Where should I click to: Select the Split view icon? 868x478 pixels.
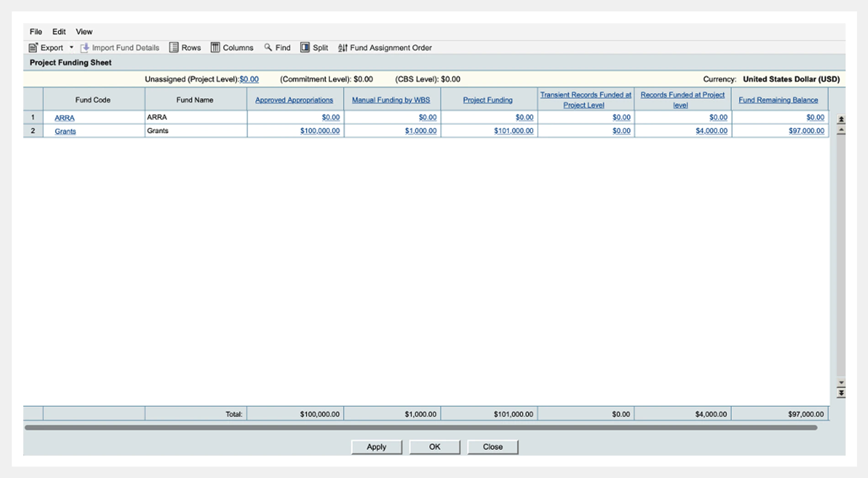(x=305, y=48)
